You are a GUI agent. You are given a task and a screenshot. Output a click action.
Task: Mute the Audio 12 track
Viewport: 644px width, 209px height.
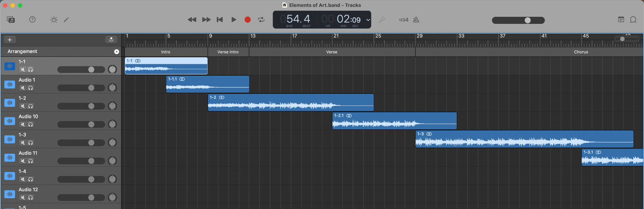pyautogui.click(x=22, y=198)
